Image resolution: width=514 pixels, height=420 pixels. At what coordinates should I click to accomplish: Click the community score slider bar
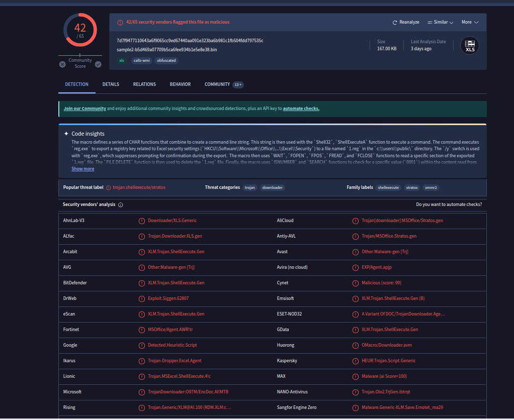click(x=80, y=55)
